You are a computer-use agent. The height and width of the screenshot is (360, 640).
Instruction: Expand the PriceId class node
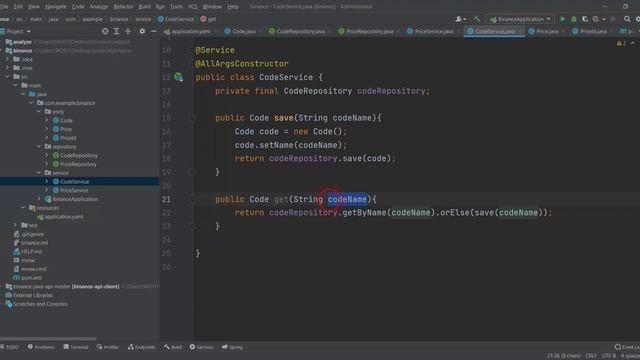tap(47, 138)
